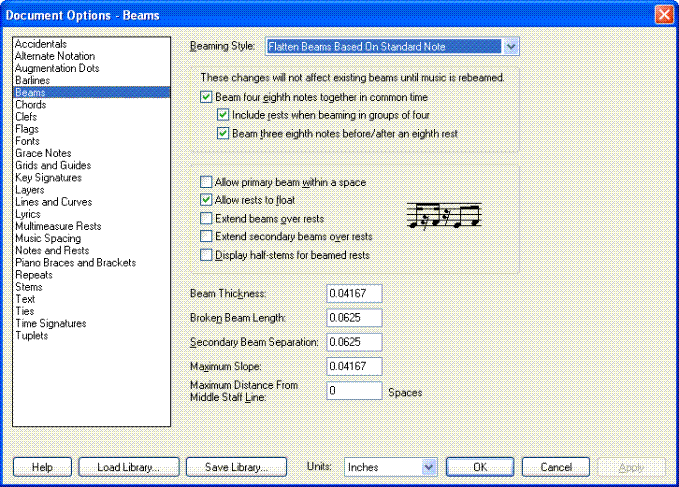Enable Display half-stems for beamed rests

207,255
